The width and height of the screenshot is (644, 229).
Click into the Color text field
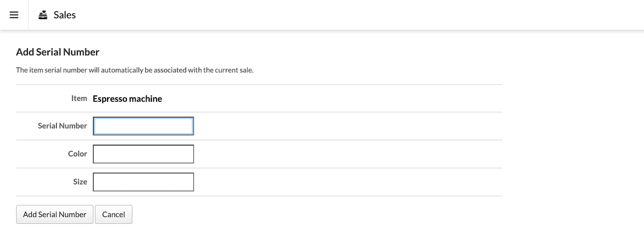143,154
